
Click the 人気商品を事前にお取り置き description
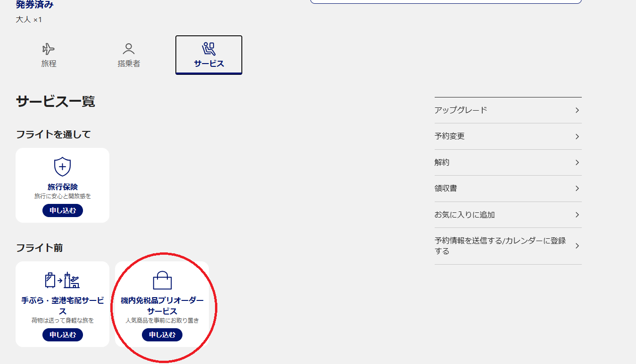tap(162, 321)
